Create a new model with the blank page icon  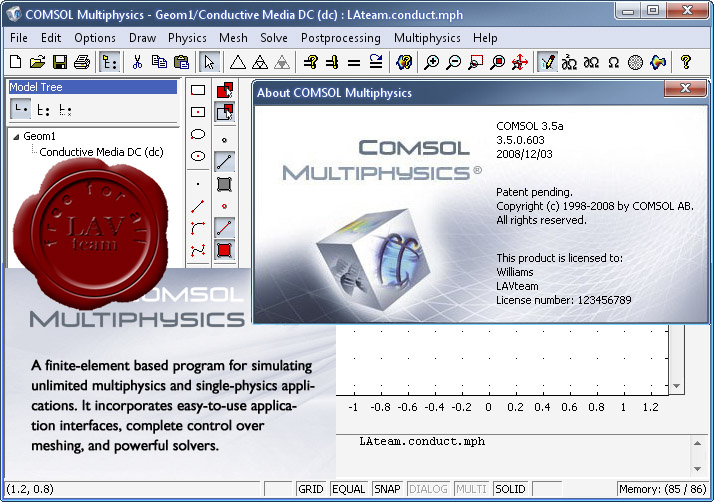15,62
